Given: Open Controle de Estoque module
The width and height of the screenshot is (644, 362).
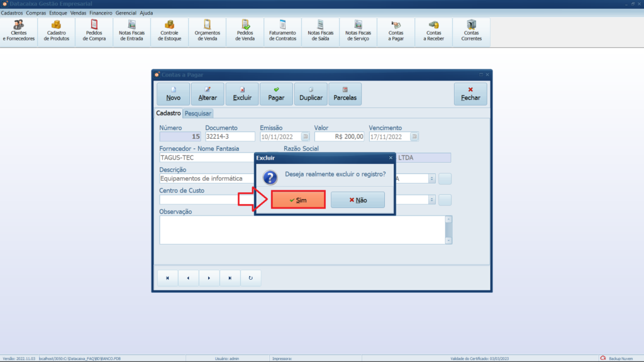Looking at the screenshot, I should pyautogui.click(x=170, y=31).
